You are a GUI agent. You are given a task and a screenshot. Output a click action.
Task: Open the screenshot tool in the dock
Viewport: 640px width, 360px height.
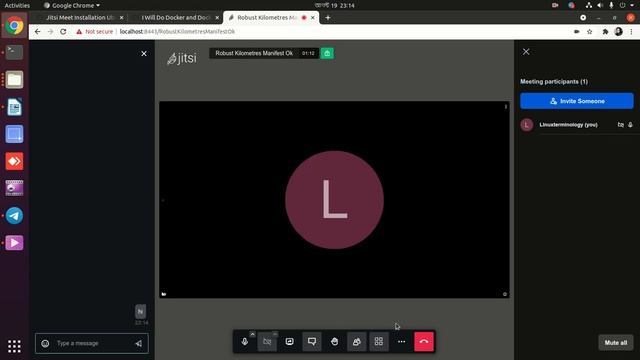14,134
